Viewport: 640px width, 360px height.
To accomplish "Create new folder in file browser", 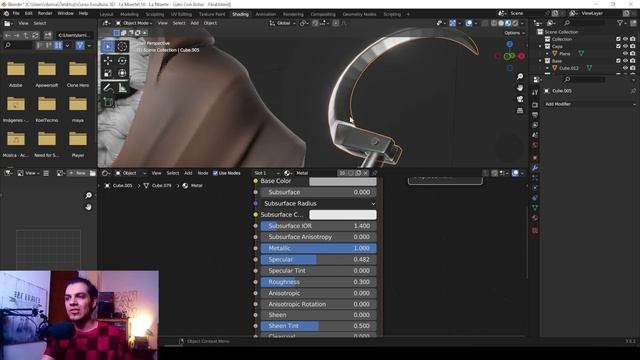I will (48, 36).
